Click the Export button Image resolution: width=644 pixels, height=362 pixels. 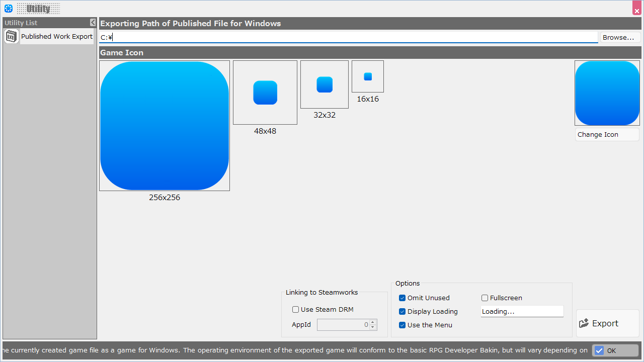tap(607, 323)
